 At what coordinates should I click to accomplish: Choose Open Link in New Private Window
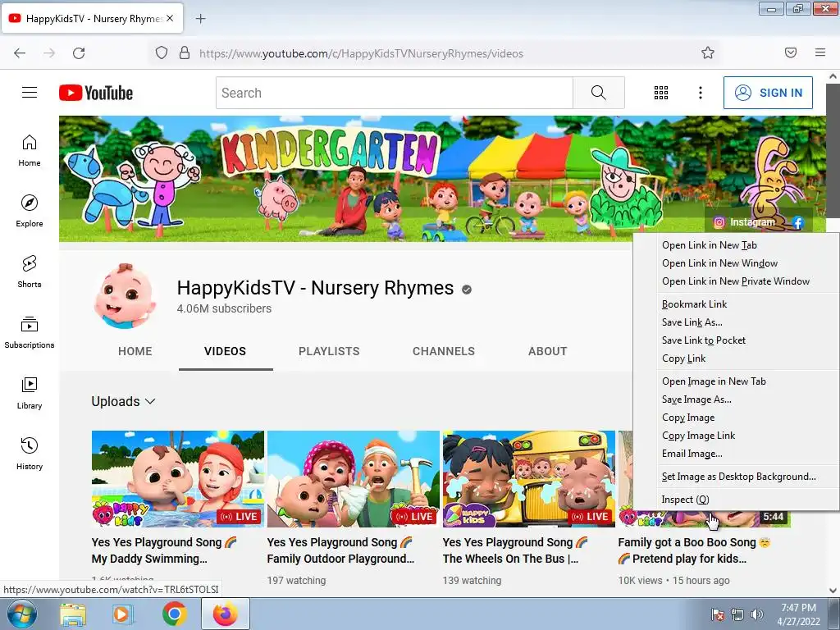(x=736, y=281)
